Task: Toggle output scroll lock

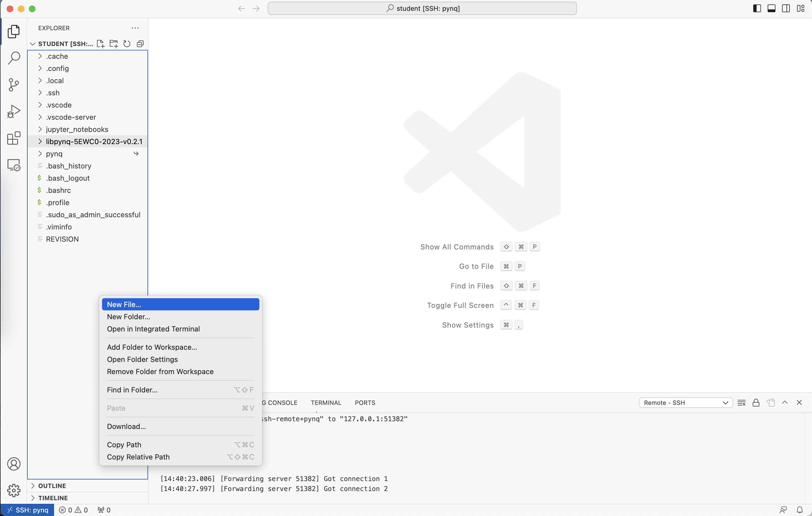Action: [x=756, y=403]
